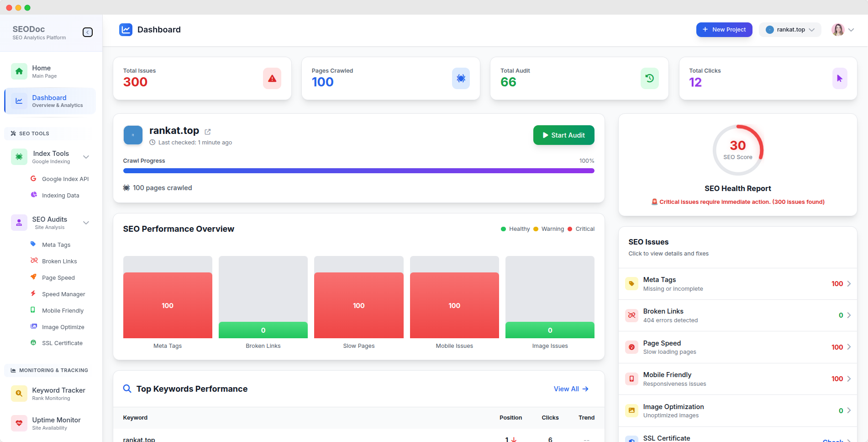The height and width of the screenshot is (442, 868).
Task: Open Meta Tags issue details chevron
Action: pos(849,284)
